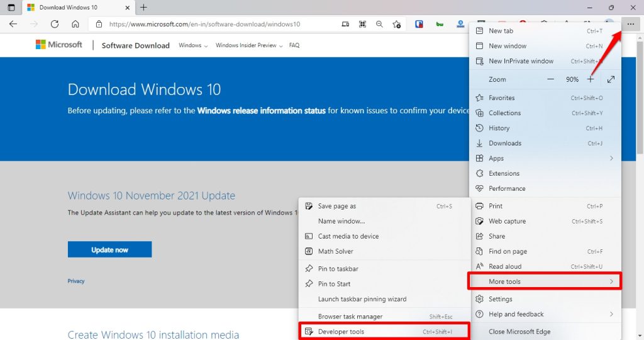Click the zoom in plus button in menu
Viewport: 644px width, 340px height.
click(x=590, y=79)
